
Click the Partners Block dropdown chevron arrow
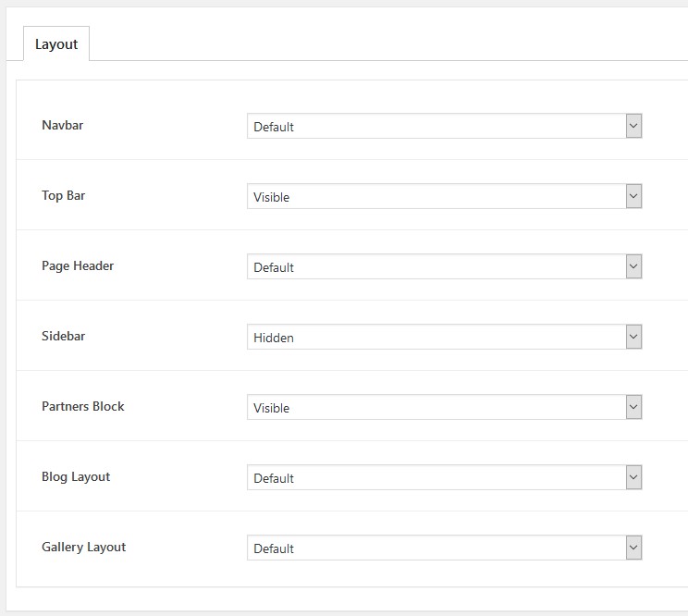coord(633,407)
